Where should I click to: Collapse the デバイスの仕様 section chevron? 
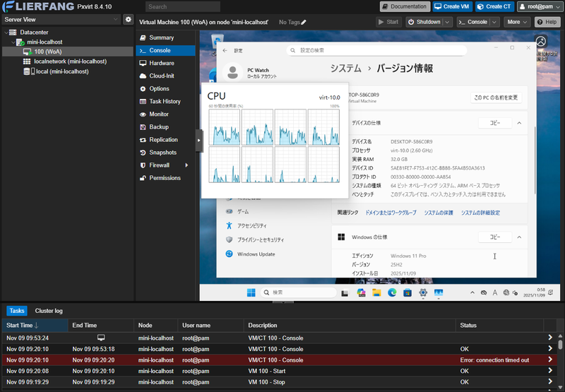click(519, 123)
